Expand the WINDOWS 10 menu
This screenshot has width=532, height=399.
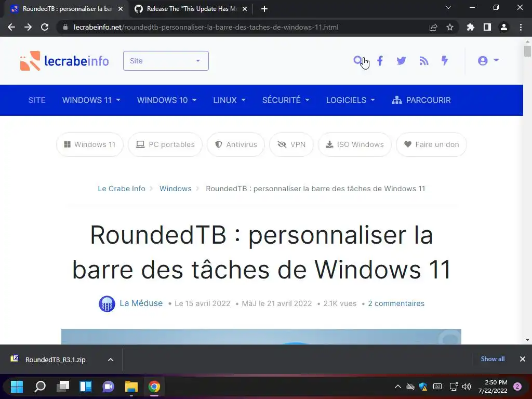(167, 100)
